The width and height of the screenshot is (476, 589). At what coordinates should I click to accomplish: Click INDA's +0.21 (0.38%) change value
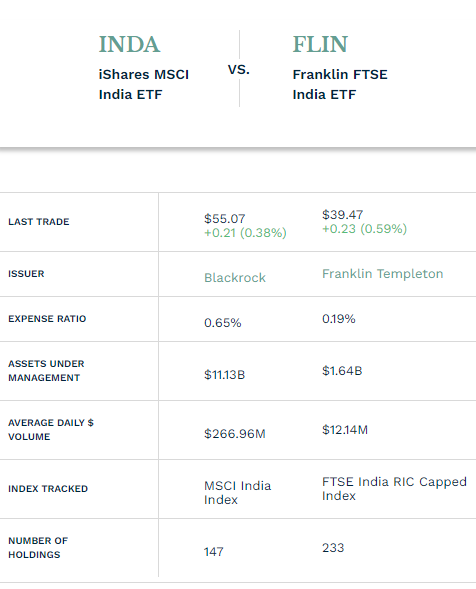[x=245, y=233]
